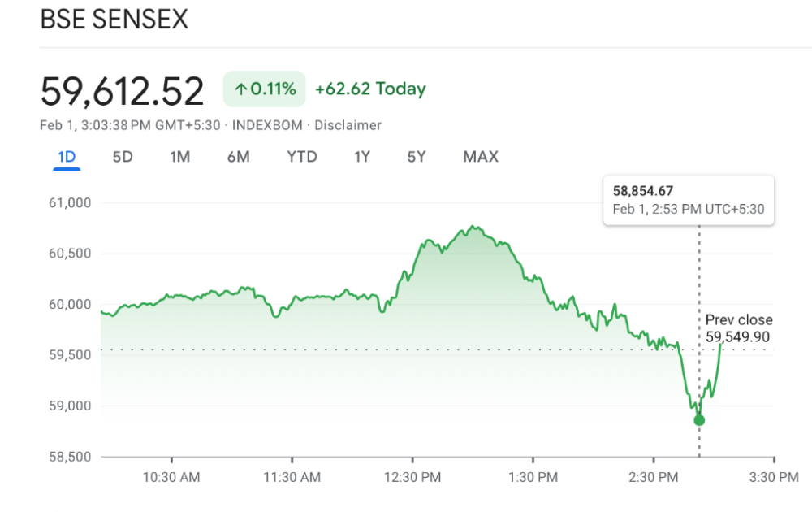
Task: Open the 6M chart view
Action: [238, 157]
